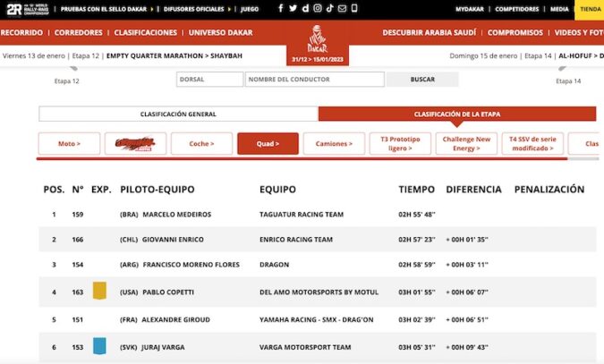Click pilot Marcelo Medeiros
This screenshot has height=364, width=604.
tap(177, 215)
